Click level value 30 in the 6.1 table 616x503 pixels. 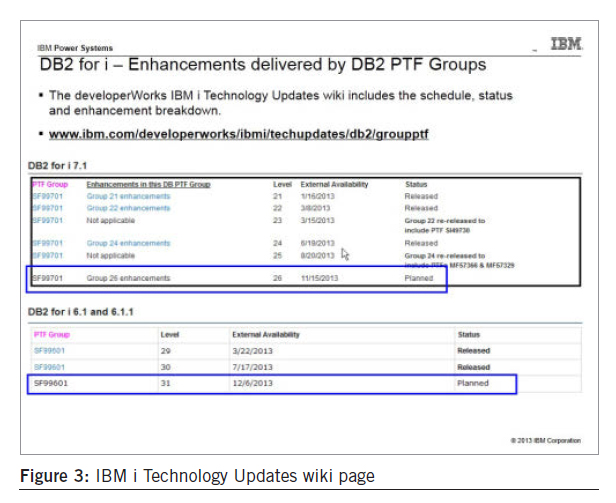click(165, 367)
